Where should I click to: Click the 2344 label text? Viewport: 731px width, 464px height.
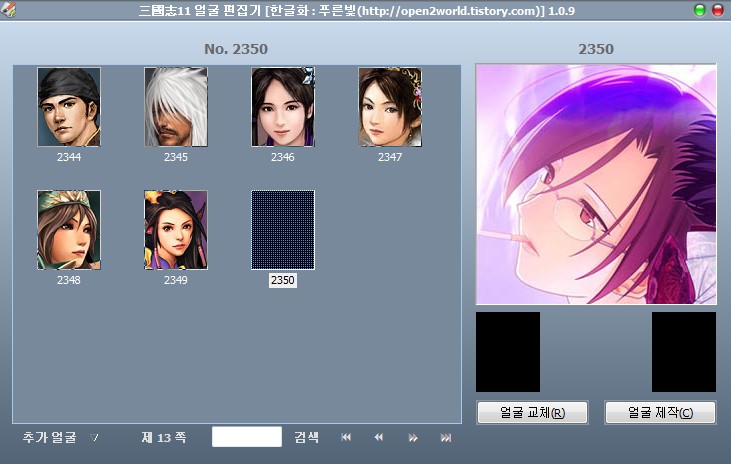pyautogui.click(x=69, y=157)
